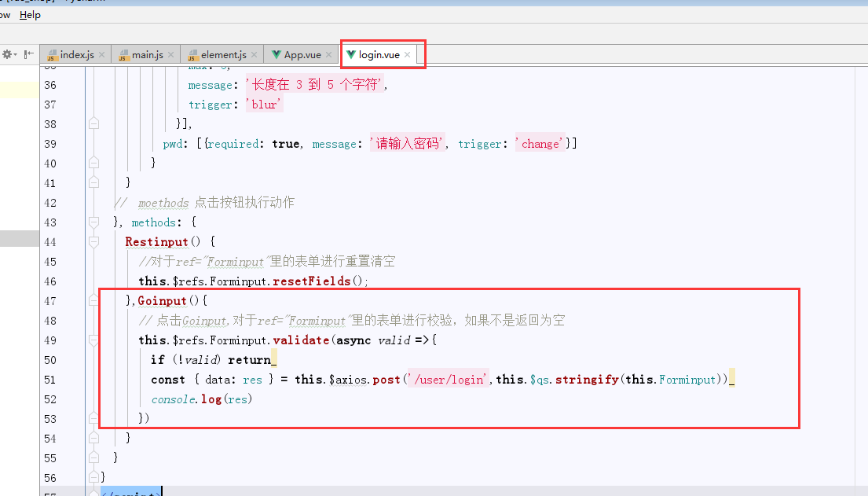Switch to the index.js tab
This screenshot has width=868, height=496.
77,55
